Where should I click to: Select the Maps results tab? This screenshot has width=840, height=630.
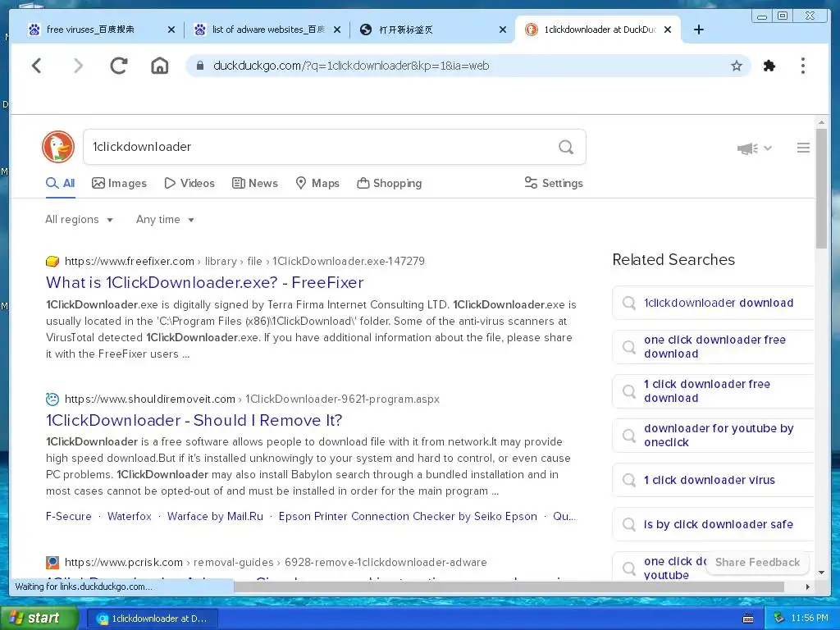click(x=317, y=183)
